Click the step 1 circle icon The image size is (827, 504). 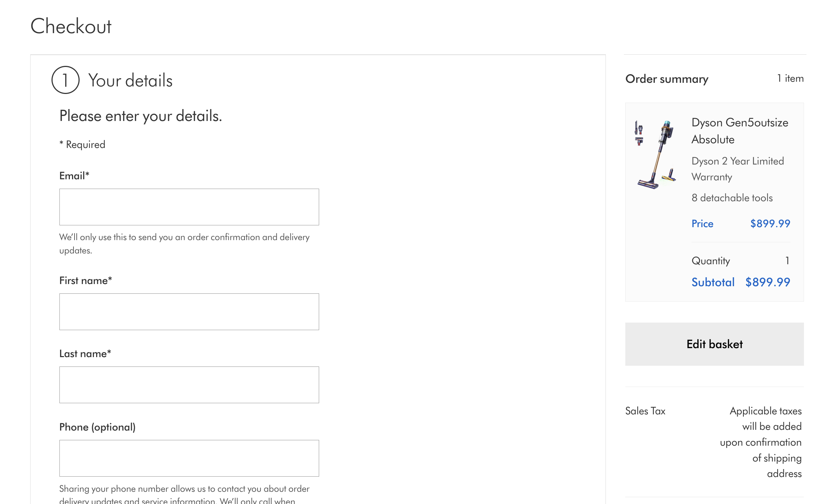coord(65,80)
